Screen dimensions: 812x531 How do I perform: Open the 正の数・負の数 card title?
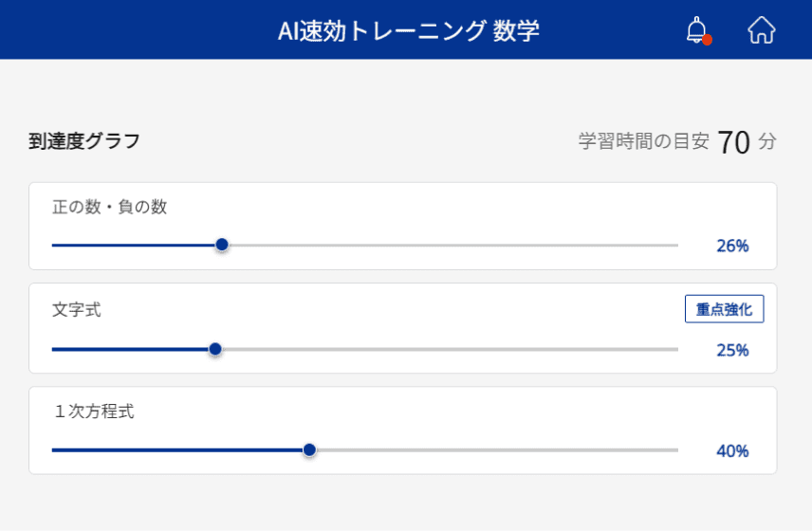tap(109, 207)
